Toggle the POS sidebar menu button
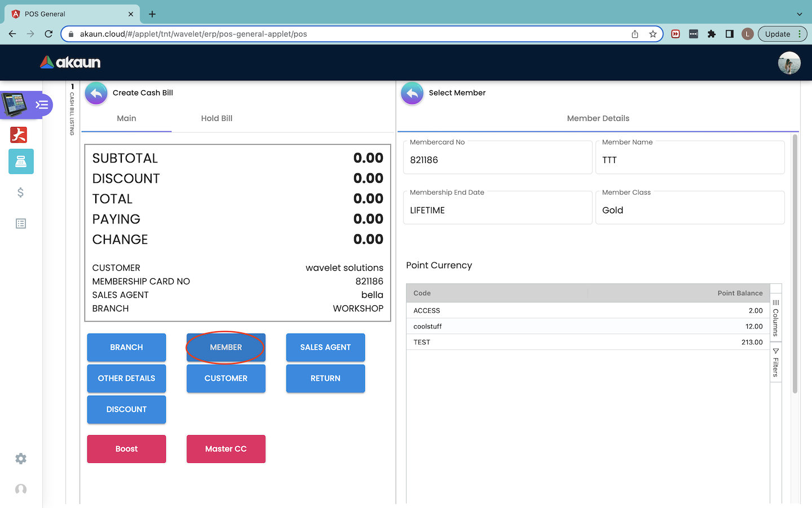The width and height of the screenshot is (812, 508). [42, 105]
